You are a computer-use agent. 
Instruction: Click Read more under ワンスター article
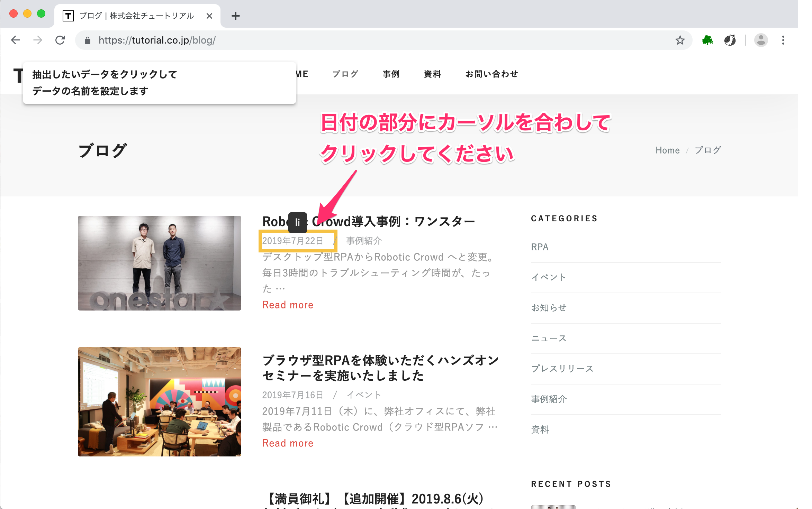coord(288,305)
